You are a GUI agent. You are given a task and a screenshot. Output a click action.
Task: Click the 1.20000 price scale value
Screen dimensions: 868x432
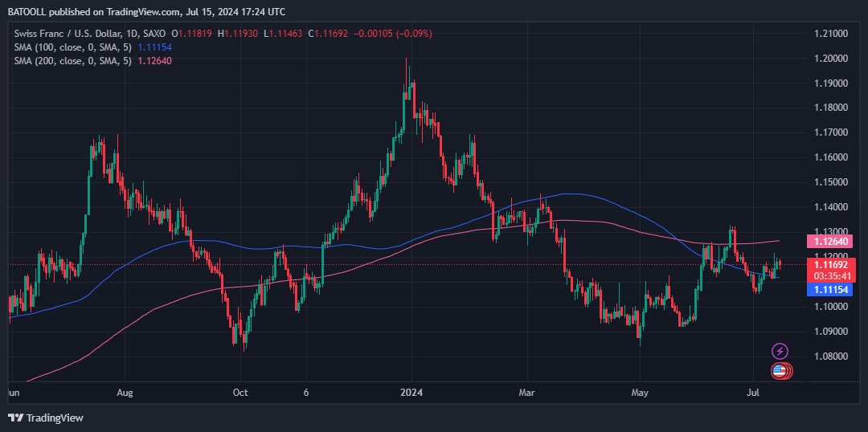click(830, 59)
